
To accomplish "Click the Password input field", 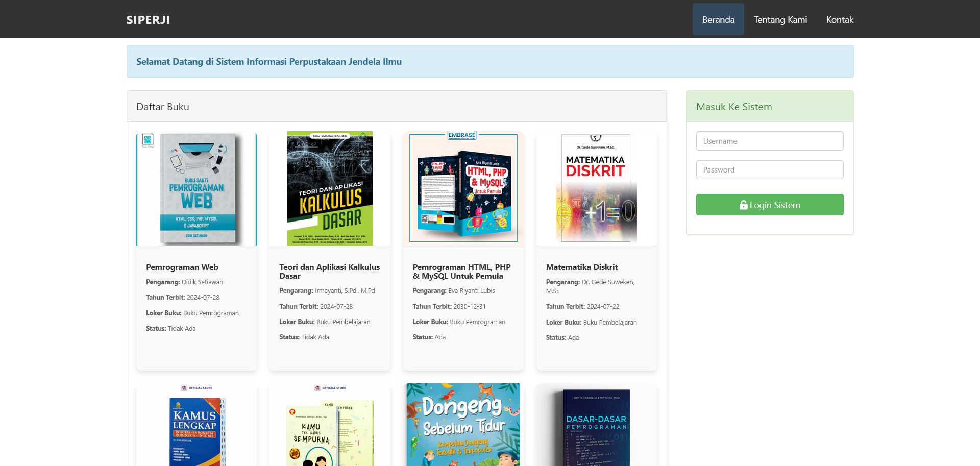I will (769, 169).
